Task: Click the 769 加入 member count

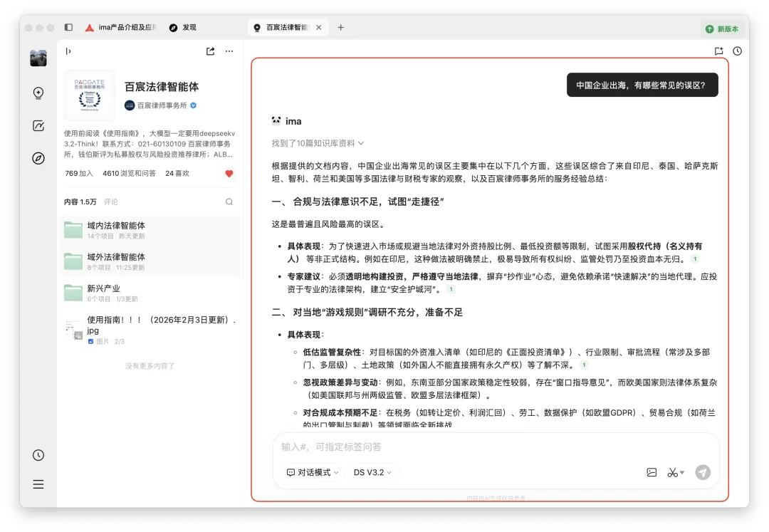Action: point(79,174)
